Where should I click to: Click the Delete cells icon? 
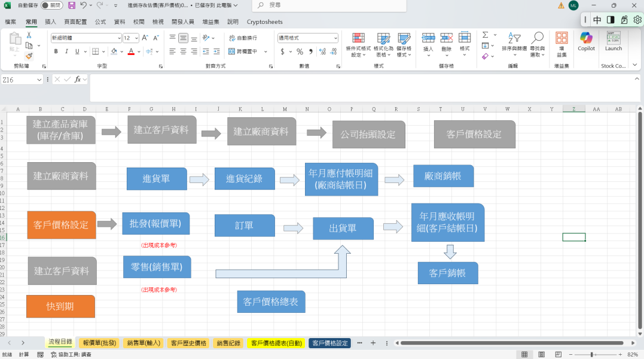tap(447, 39)
